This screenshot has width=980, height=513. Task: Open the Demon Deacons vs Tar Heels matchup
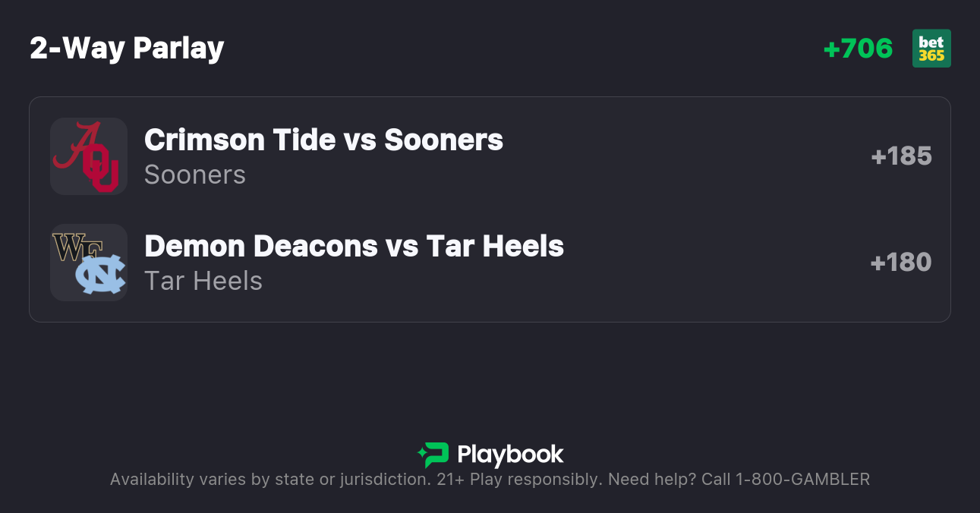pos(354,247)
